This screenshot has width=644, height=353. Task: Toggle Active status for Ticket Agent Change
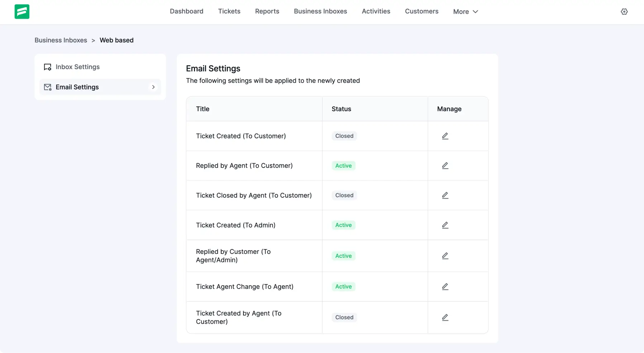pos(343,286)
